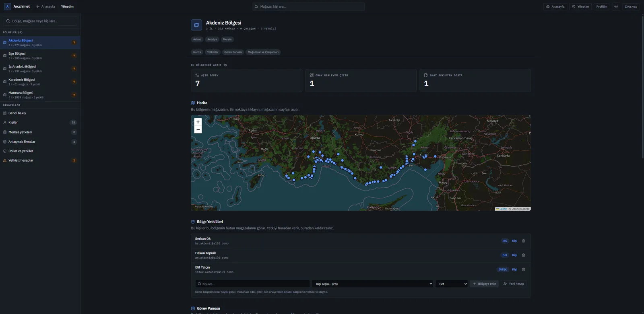Zoom out on the map
Image resolution: width=644 pixels, height=314 pixels.
pyautogui.click(x=198, y=129)
